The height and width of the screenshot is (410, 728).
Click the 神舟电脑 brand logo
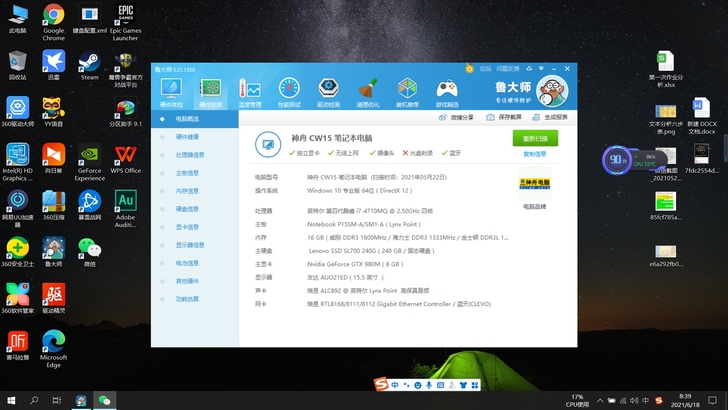(534, 183)
